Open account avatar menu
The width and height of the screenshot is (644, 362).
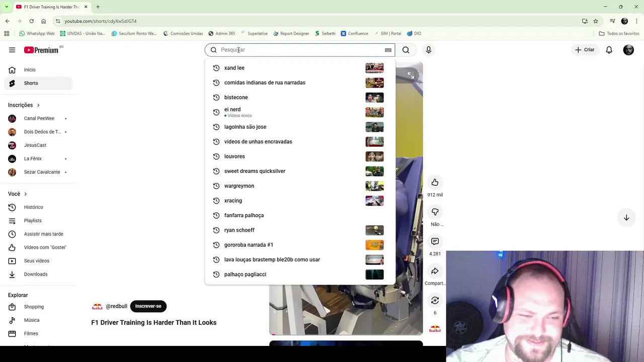click(x=628, y=50)
